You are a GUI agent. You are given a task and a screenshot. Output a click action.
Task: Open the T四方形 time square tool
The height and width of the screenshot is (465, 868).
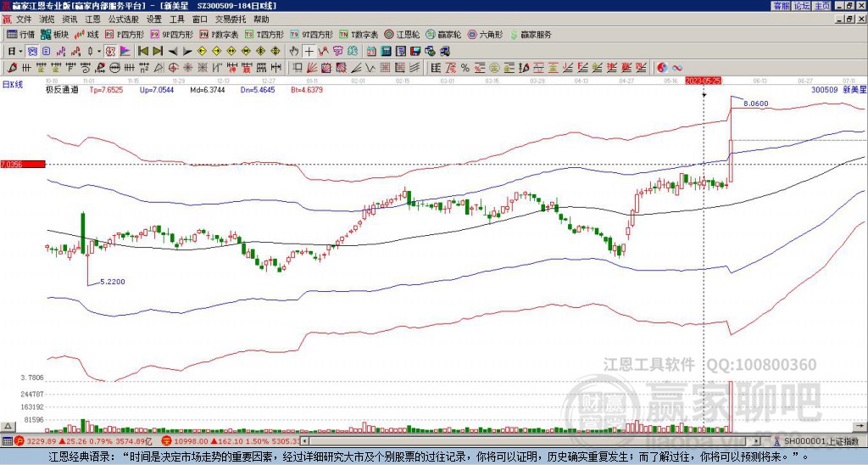coord(264,34)
